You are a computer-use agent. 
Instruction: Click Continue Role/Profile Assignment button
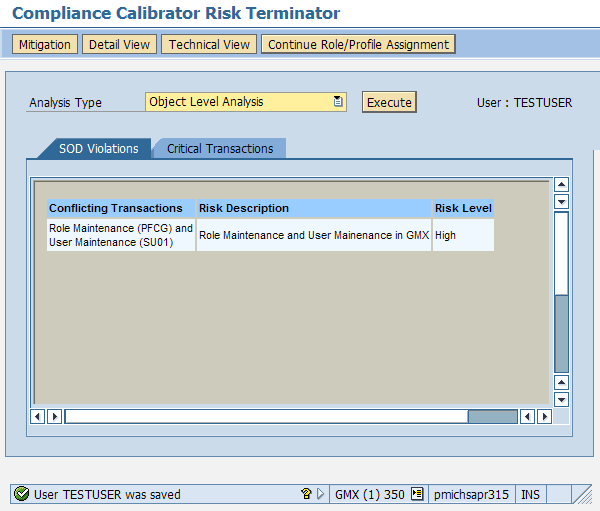coord(358,45)
